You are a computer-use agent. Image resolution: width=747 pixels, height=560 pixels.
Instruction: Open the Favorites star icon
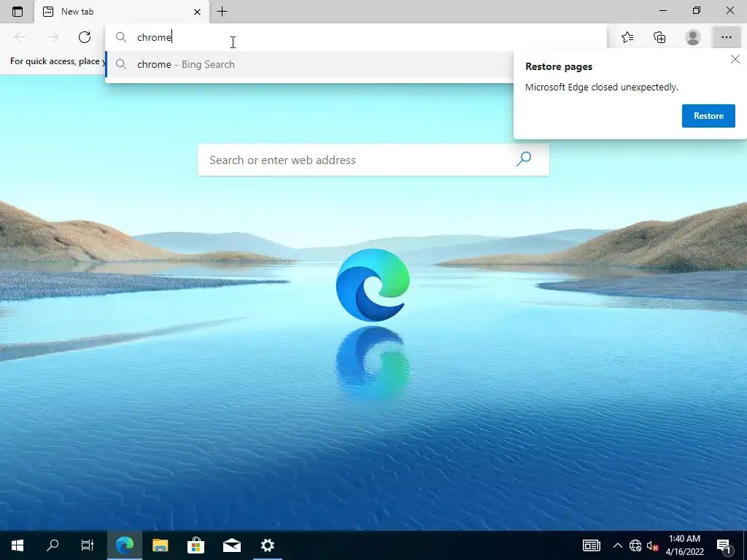coord(627,37)
